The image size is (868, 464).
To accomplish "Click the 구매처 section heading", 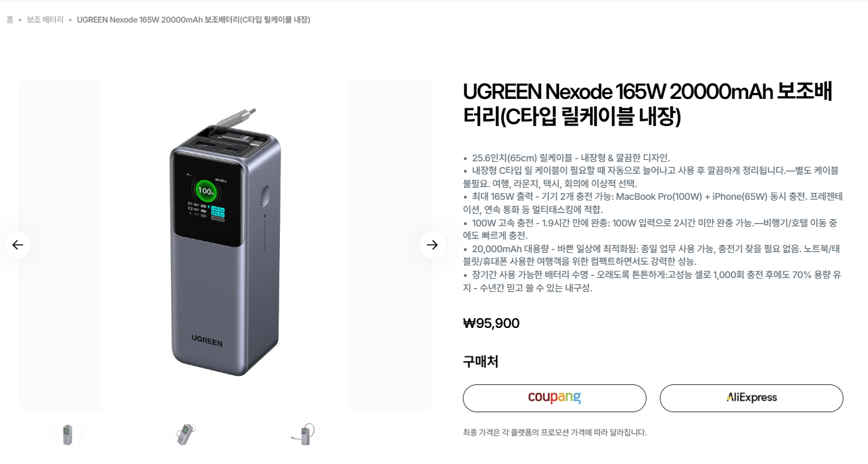I will pyautogui.click(x=481, y=362).
